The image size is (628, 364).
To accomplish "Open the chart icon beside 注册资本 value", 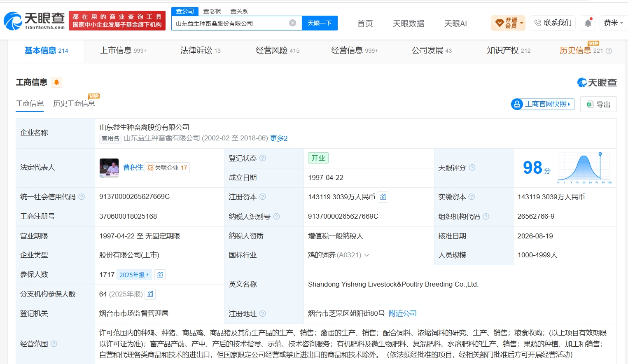I will (383, 197).
